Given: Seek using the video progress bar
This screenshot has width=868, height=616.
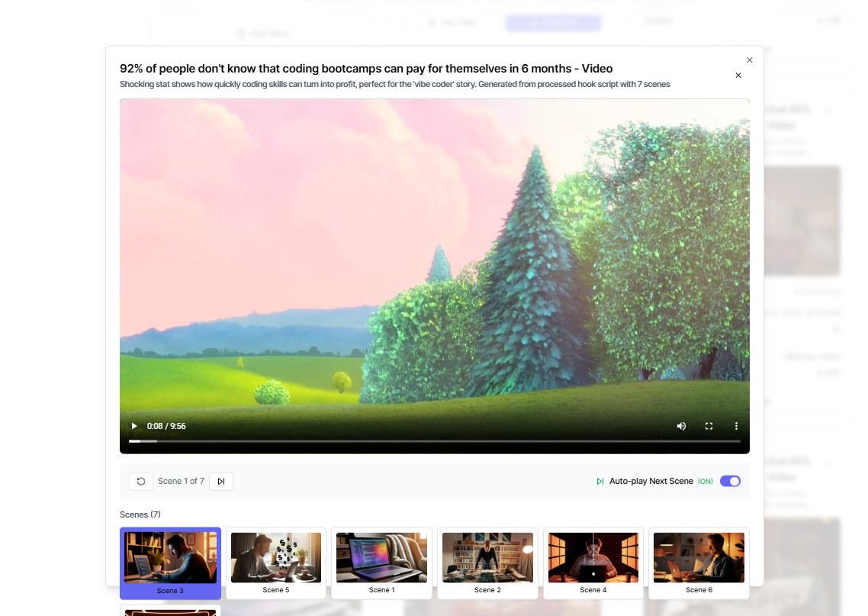Looking at the screenshot, I should click(435, 440).
